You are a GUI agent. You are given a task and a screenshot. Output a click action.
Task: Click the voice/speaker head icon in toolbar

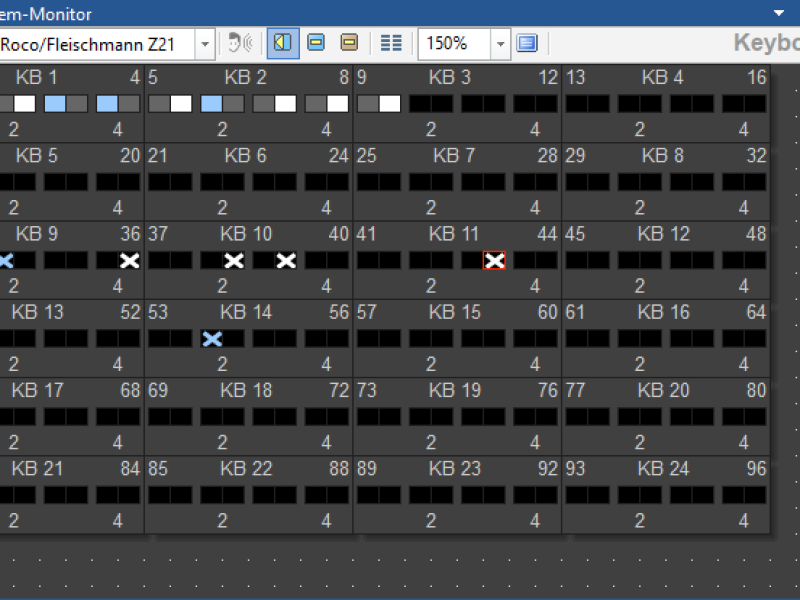240,43
